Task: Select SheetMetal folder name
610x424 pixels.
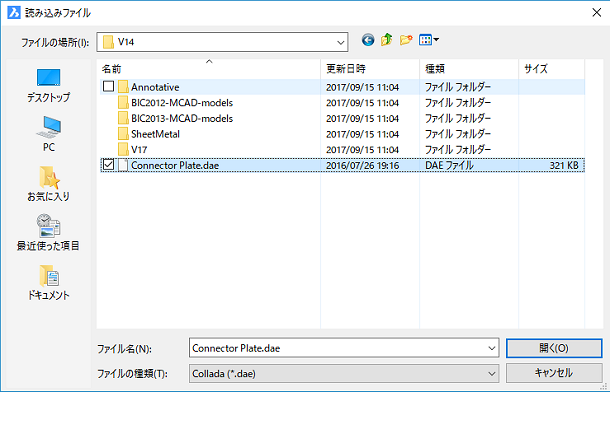Action: click(x=155, y=134)
